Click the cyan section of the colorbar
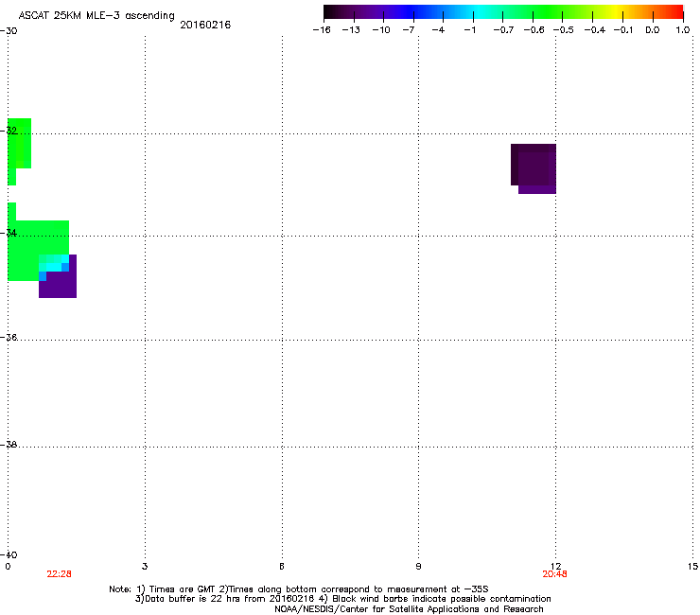 pyautogui.click(x=478, y=12)
